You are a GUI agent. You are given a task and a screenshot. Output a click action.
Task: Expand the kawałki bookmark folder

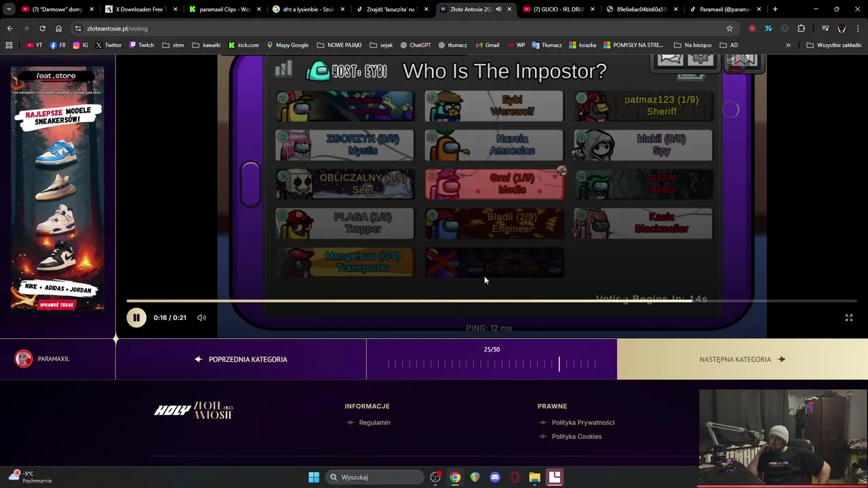[206, 45]
